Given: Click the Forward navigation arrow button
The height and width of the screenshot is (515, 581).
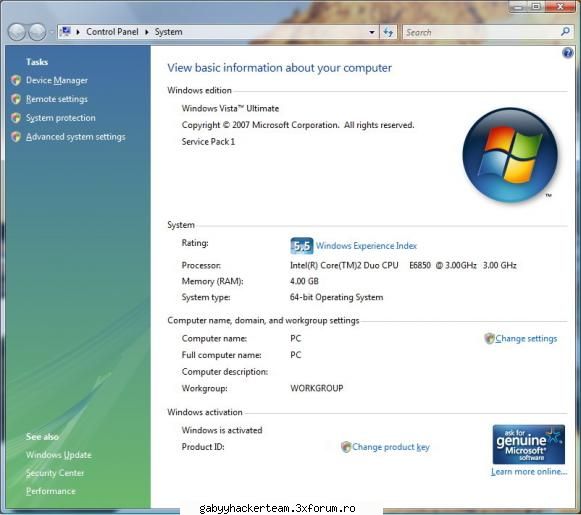Looking at the screenshot, I should 37,32.
